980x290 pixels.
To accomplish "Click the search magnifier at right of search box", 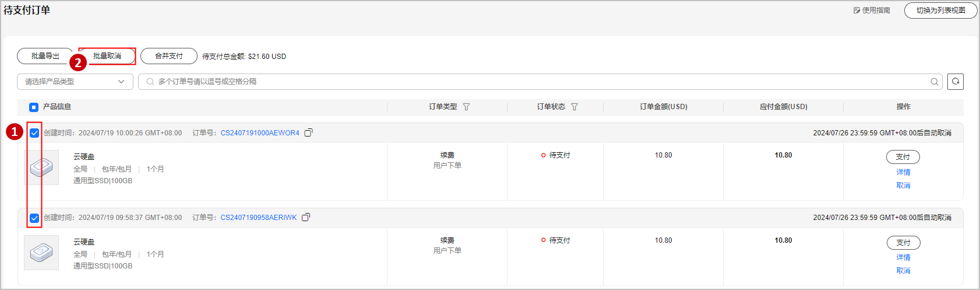I will coord(935,82).
